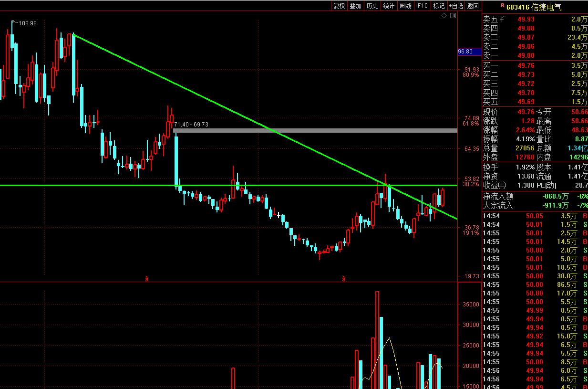Click the diamond icon above the chart
Image resolution: width=588 pixels, height=389 pixels.
pyautogui.click(x=444, y=16)
